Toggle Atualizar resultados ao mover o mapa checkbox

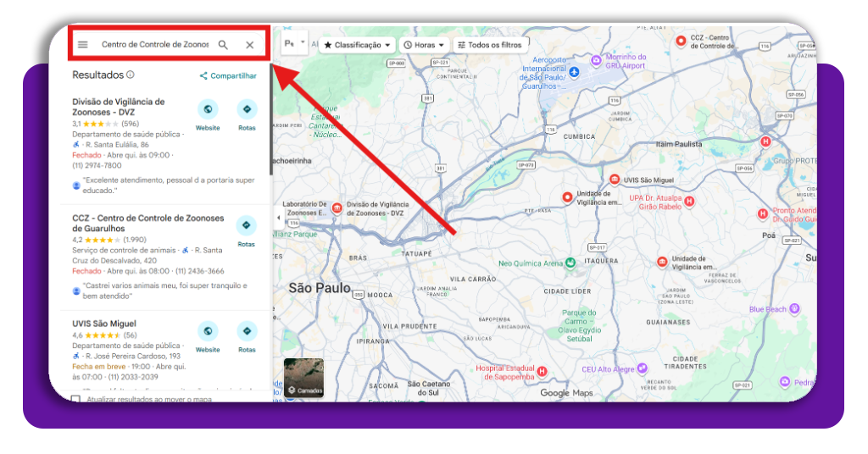pyautogui.click(x=75, y=399)
